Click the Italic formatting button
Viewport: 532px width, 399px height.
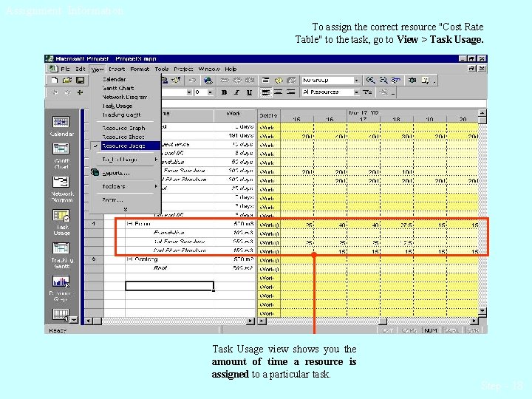(x=237, y=92)
